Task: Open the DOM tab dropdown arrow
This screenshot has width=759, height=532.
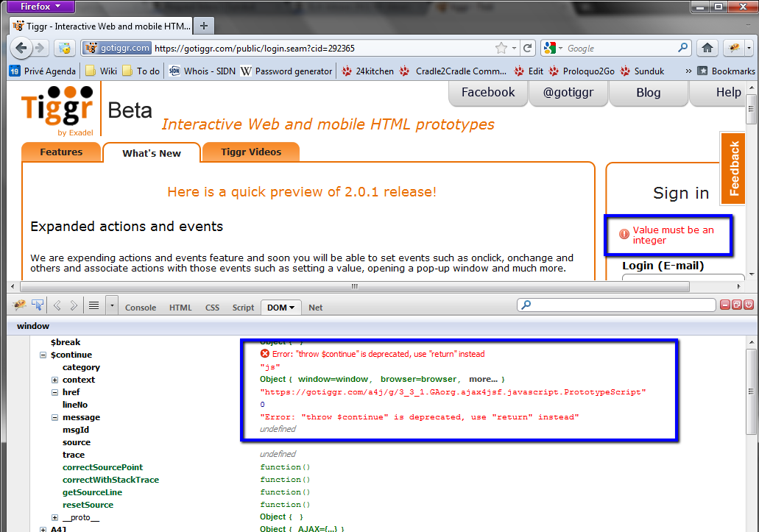Action: [292, 308]
